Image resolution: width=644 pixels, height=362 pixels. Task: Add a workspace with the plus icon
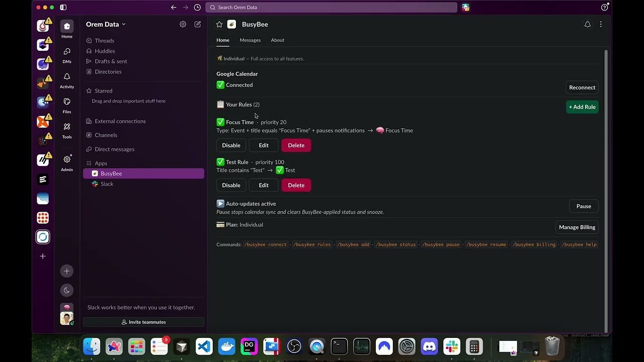click(x=43, y=256)
